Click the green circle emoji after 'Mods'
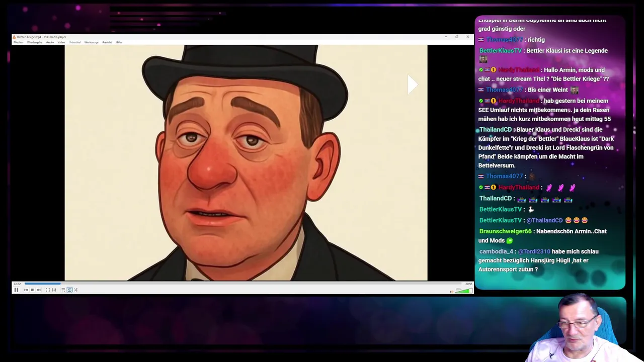644x362 pixels. 510,241
